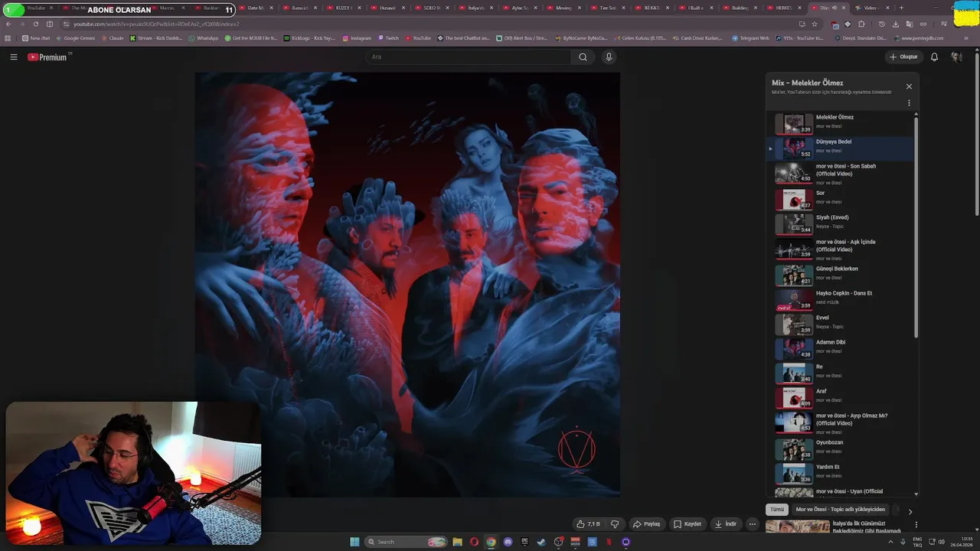Click the Mix playlist scrollbar
Viewport: 980px width, 551px height.
916,227
